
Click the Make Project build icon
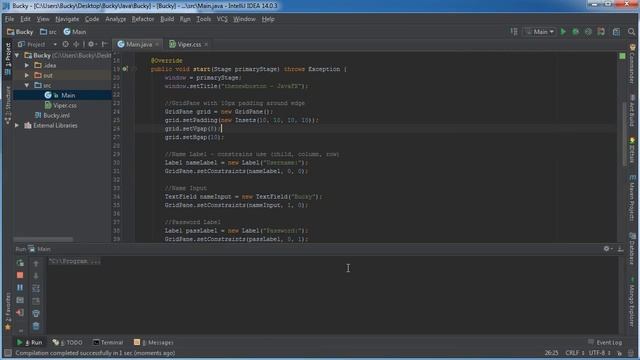pyautogui.click(x=514, y=31)
